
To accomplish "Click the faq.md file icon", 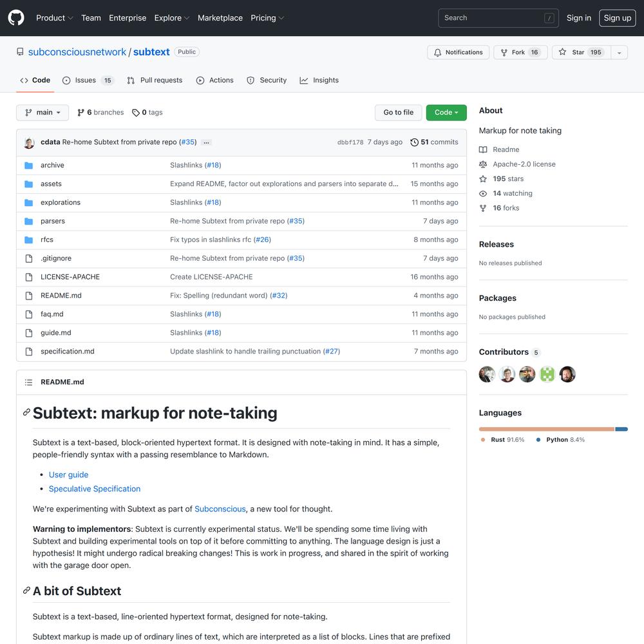I will coord(29,314).
